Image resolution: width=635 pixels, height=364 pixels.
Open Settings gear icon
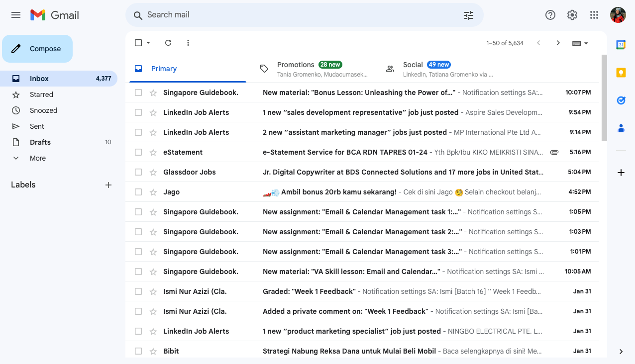point(572,15)
